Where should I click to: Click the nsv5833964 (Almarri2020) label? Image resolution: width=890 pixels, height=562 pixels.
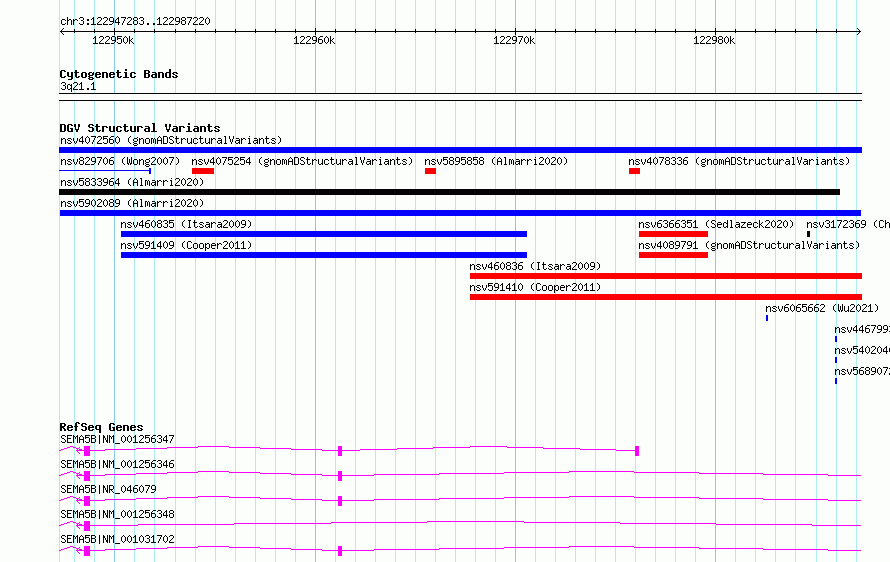[x=132, y=182]
